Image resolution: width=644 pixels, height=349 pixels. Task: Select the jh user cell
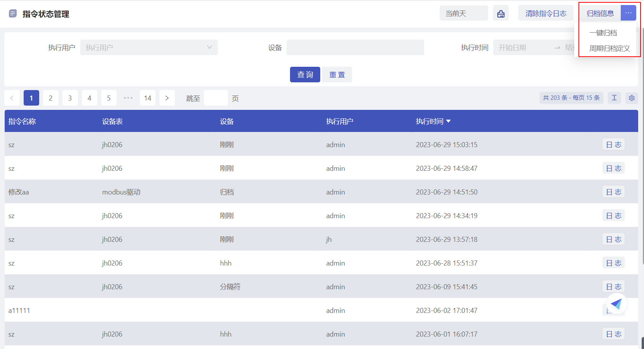[x=329, y=239]
